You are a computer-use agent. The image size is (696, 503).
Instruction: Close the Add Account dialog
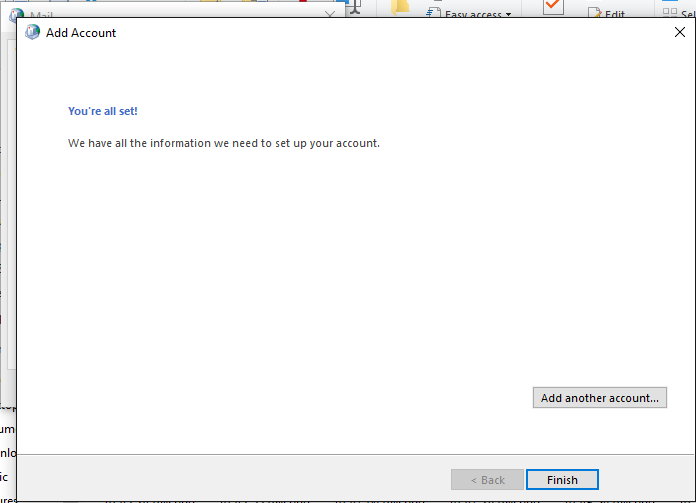[x=680, y=32]
